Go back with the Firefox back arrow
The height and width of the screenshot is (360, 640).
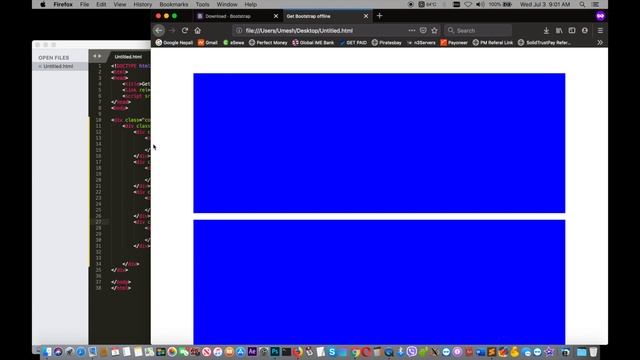[x=158, y=31]
